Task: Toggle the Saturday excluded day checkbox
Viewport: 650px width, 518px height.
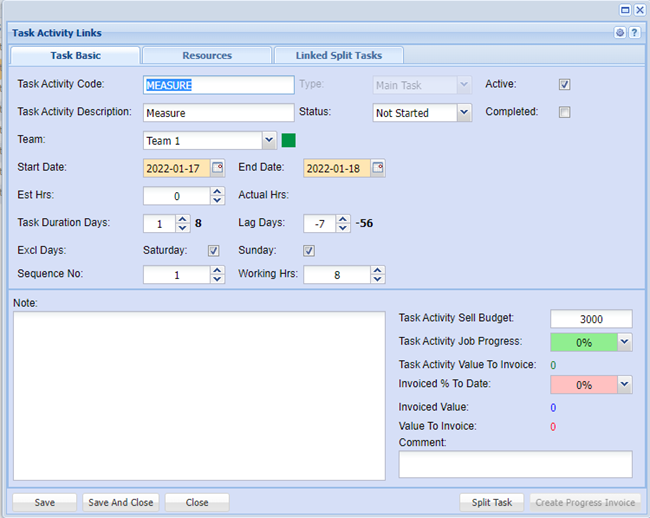Action: coord(213,251)
